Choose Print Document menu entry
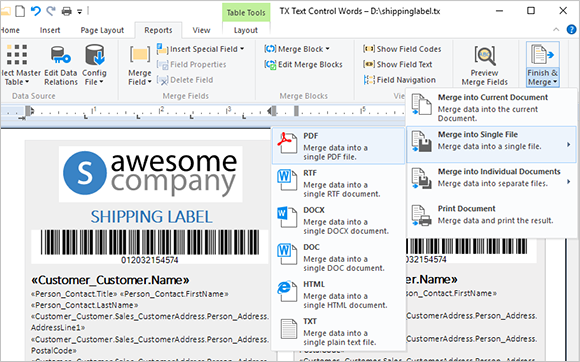The image size is (580, 362). pos(491,218)
